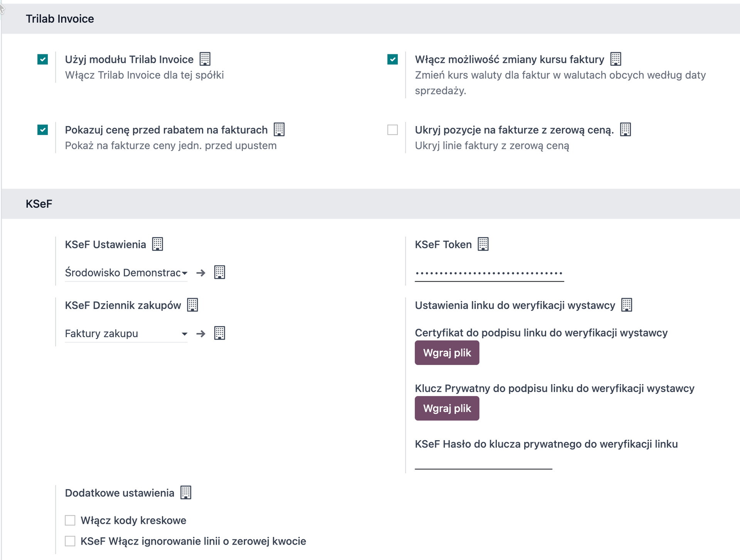Viewport: 740px width, 560px height.
Task: Expand the KSeF Ustawienia environment dropdown
Action: pos(126,273)
